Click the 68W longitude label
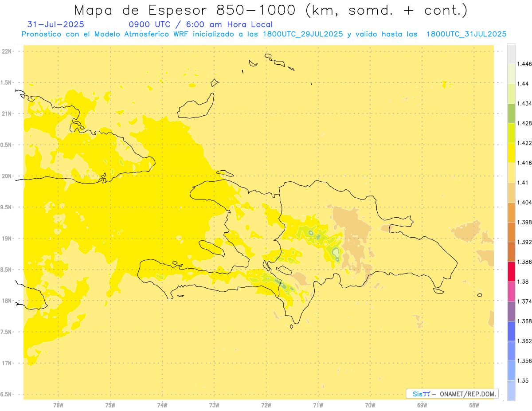Image resolution: width=532 pixels, height=411 pixels. (474, 405)
